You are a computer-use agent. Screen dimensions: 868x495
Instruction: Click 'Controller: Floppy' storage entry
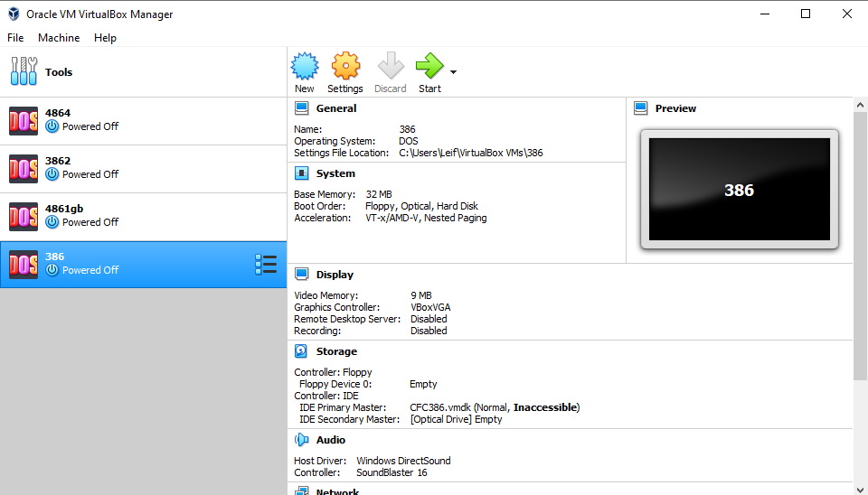333,372
